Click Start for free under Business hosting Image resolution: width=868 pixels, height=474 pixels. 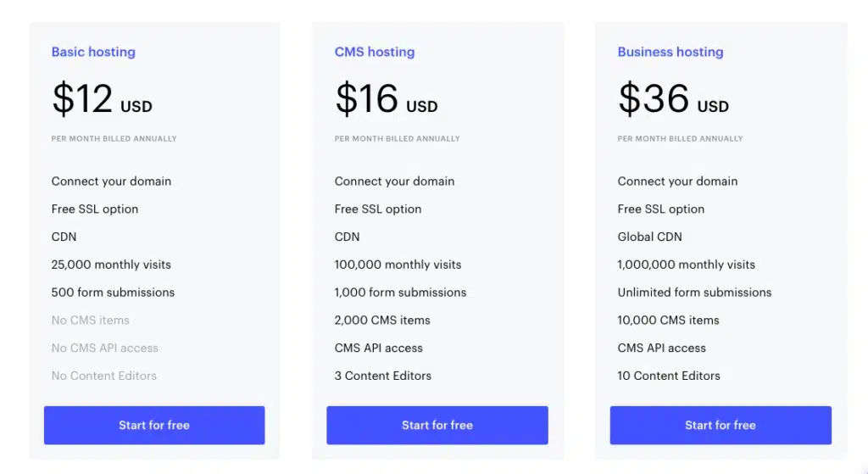coord(721,425)
